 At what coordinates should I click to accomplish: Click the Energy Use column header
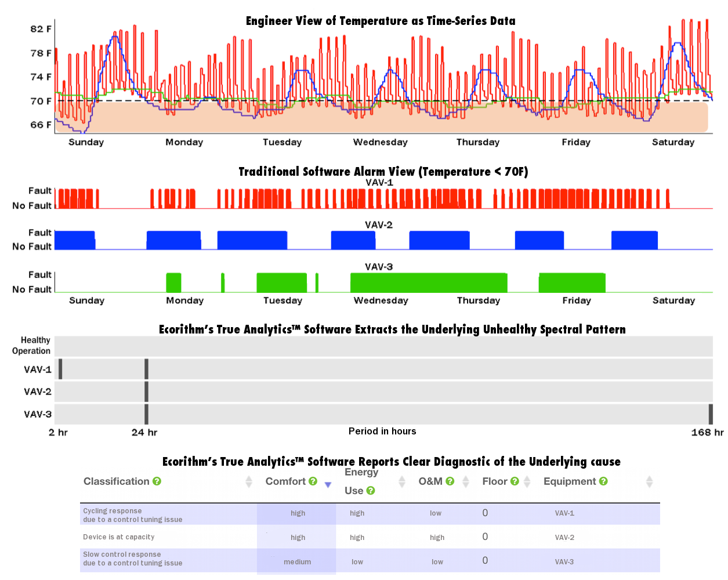pos(361,481)
